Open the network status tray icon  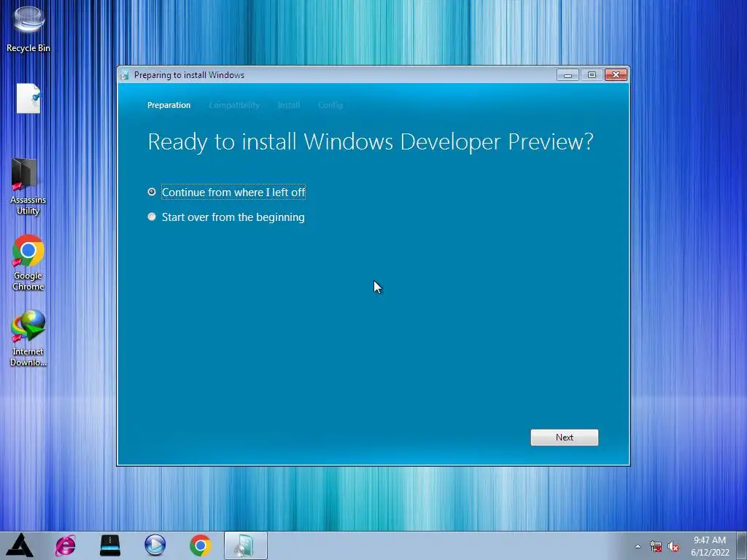point(656,546)
